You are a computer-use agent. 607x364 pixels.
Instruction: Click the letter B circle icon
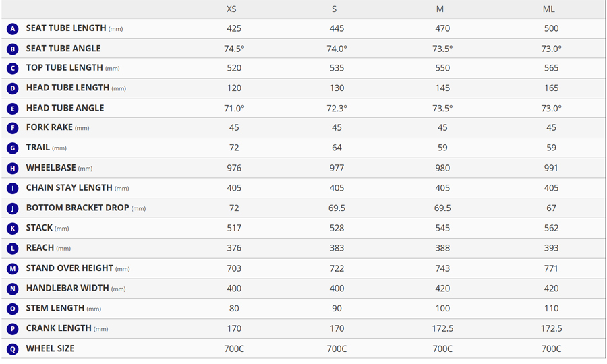(x=12, y=49)
